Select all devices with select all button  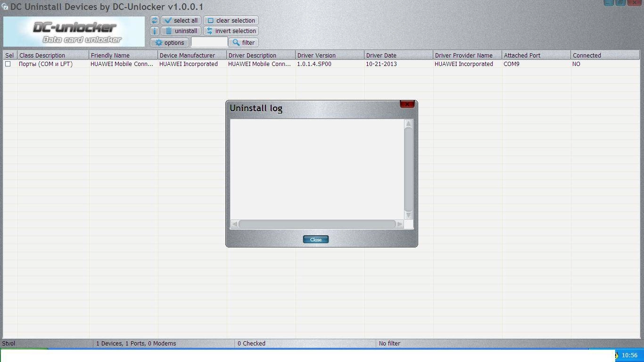click(x=181, y=20)
